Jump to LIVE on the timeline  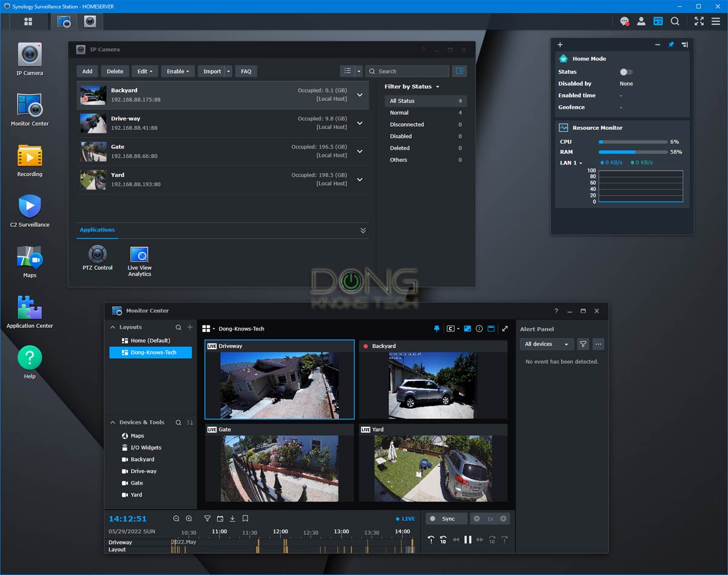(x=405, y=519)
